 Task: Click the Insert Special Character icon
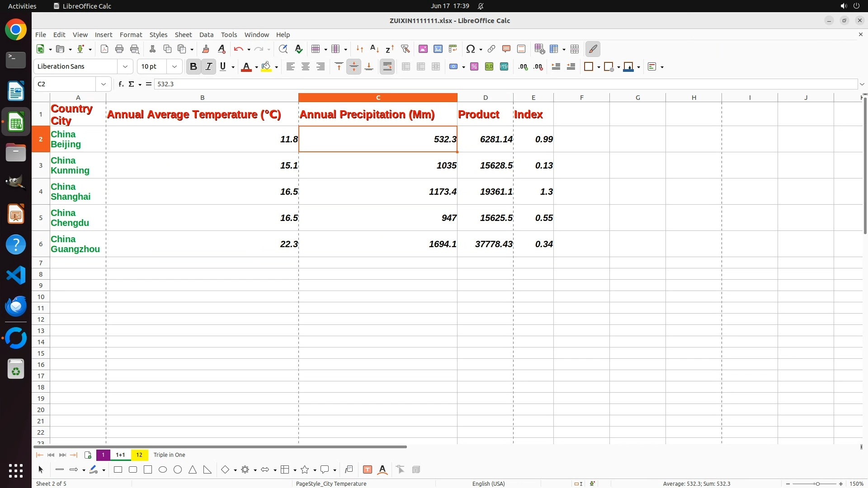point(470,49)
